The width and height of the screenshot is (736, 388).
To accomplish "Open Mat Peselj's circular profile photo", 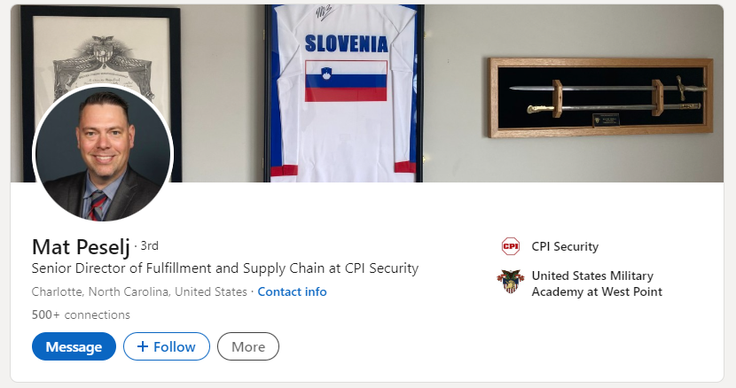I will tap(103, 154).
